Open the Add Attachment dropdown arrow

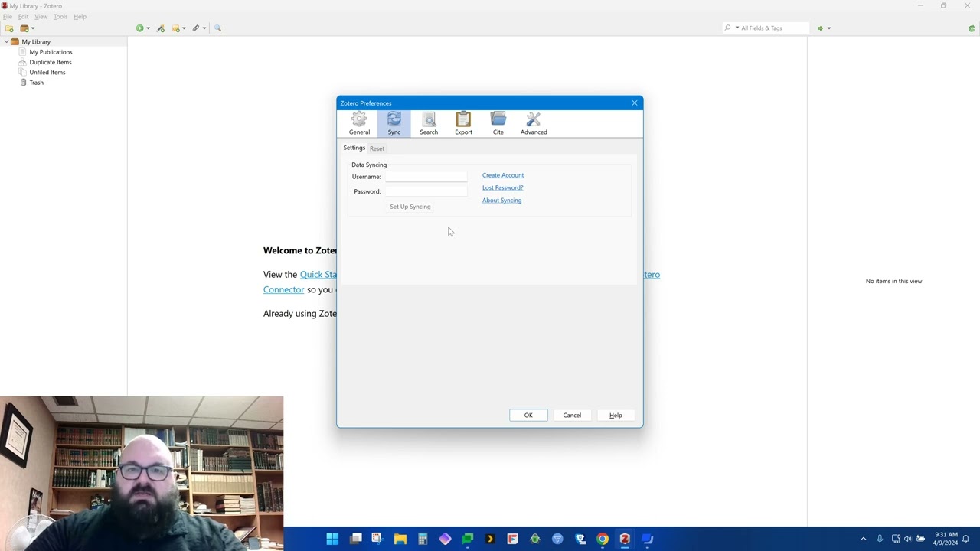point(204,28)
